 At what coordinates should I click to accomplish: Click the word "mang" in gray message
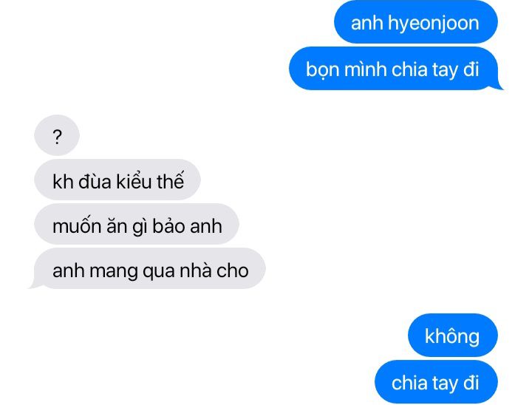coord(113,272)
